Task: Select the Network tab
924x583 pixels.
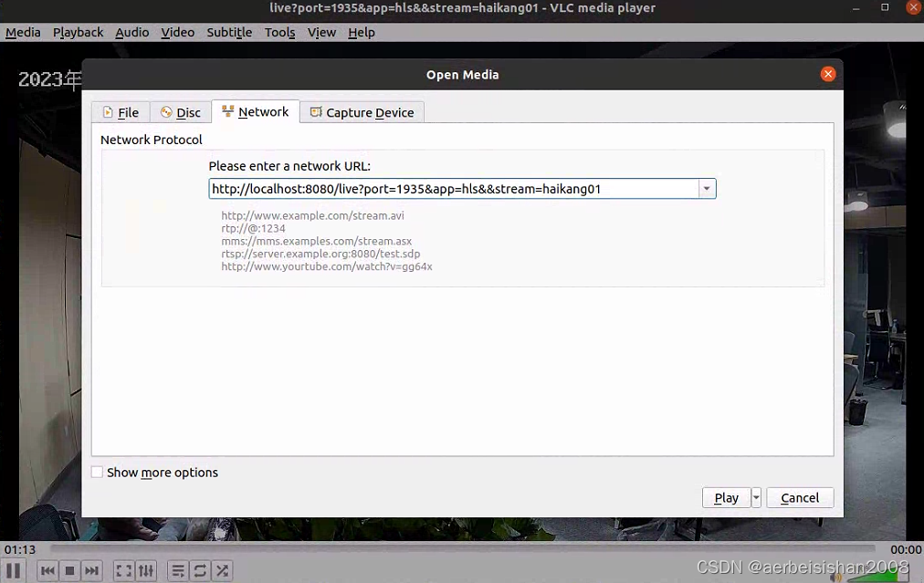Action: [255, 112]
